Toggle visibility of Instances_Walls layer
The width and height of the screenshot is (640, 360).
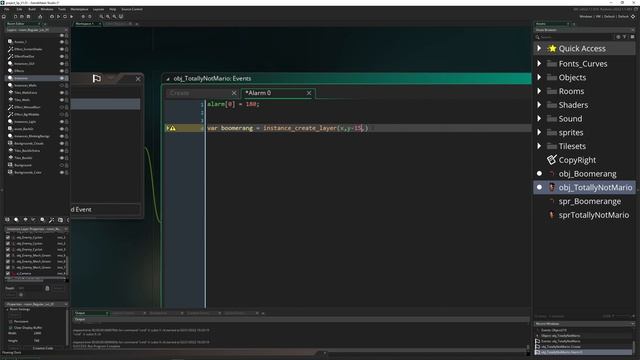pos(62,85)
